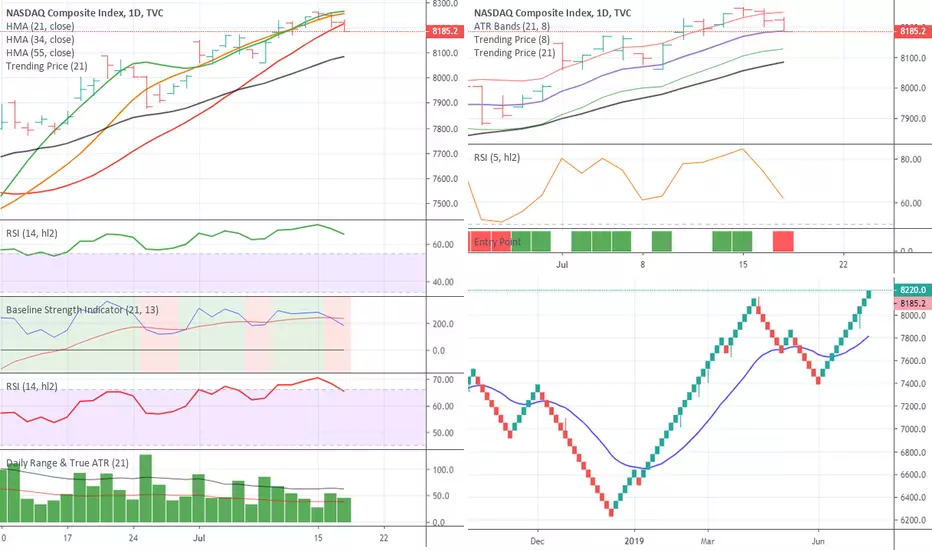Click the 8100.0 price axis label on left chart
This screenshot has height=550, width=932.
pyautogui.click(x=445, y=53)
